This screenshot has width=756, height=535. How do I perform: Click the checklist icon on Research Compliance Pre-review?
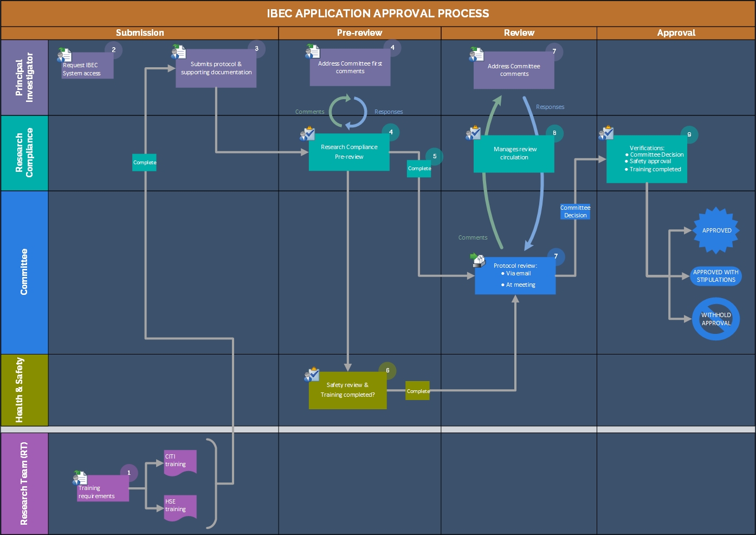307,133
